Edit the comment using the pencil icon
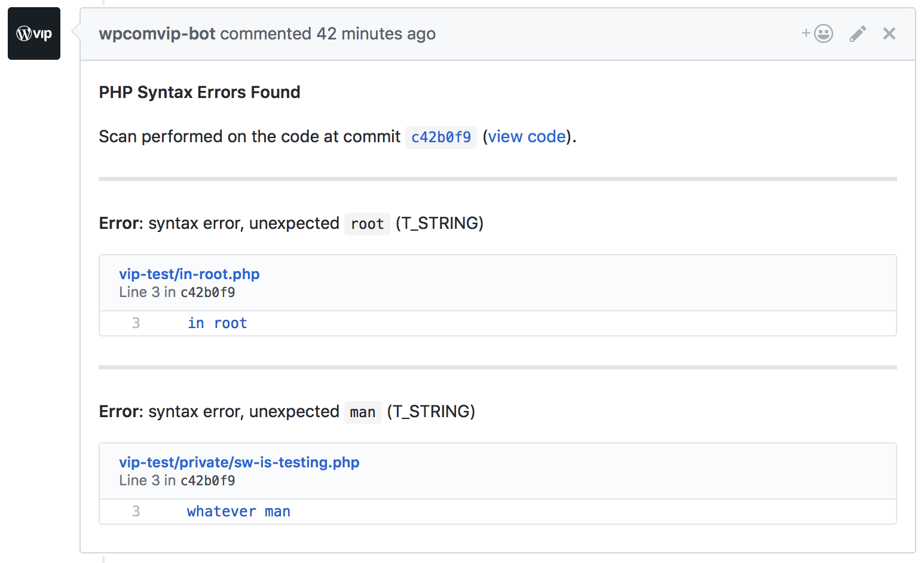924x563 pixels. click(858, 34)
